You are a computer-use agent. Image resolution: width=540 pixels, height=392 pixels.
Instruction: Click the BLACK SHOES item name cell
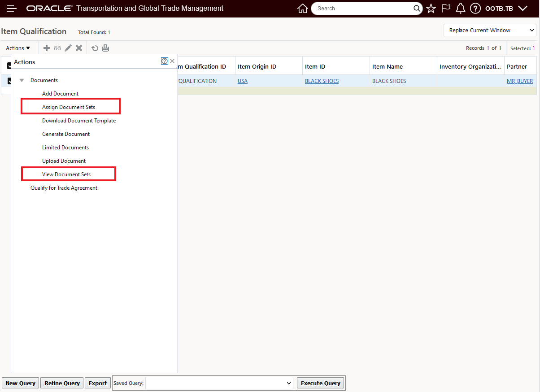[389, 81]
